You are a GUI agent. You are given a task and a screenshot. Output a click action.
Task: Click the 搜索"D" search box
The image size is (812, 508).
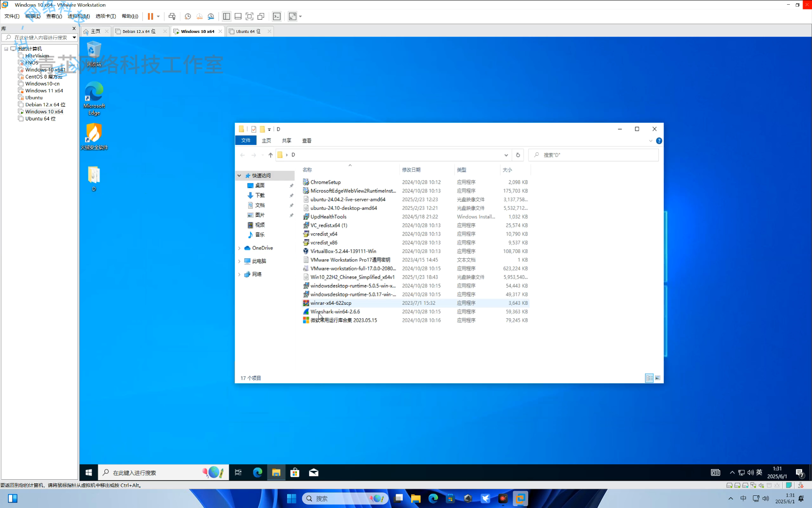click(593, 155)
